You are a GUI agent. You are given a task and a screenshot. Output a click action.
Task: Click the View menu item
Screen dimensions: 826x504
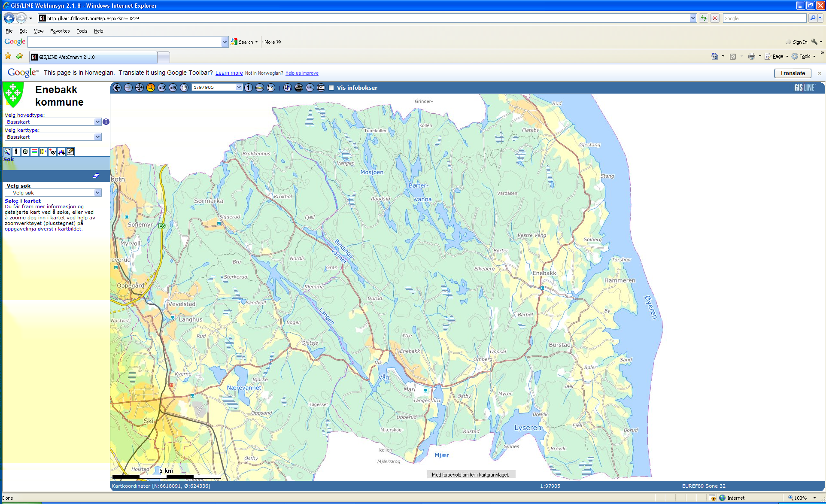tap(37, 30)
